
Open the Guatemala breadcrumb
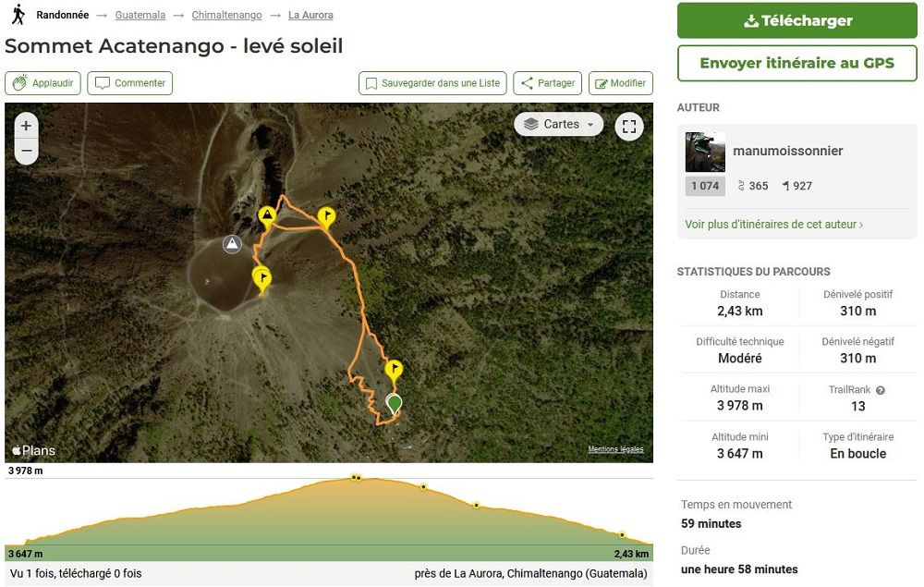[x=140, y=16]
